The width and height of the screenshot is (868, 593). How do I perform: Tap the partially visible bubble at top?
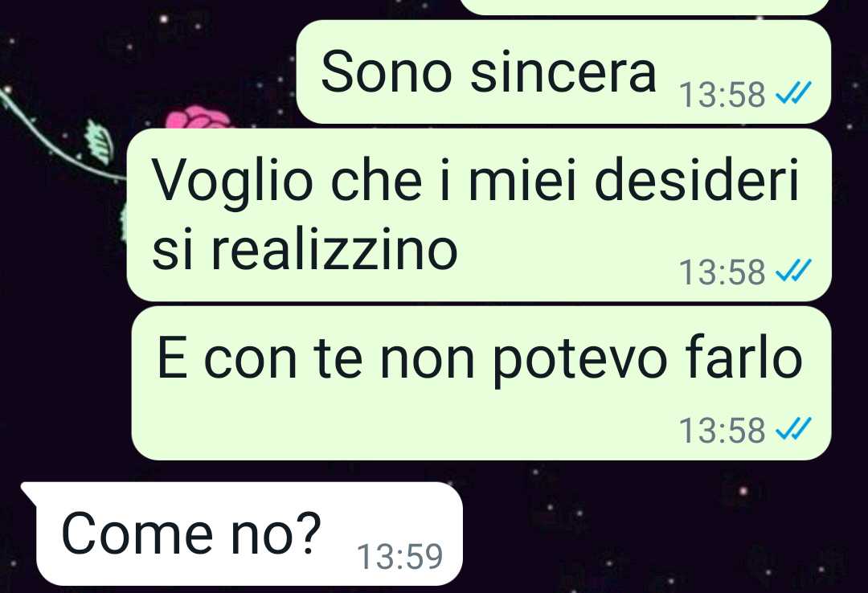pos(645,6)
